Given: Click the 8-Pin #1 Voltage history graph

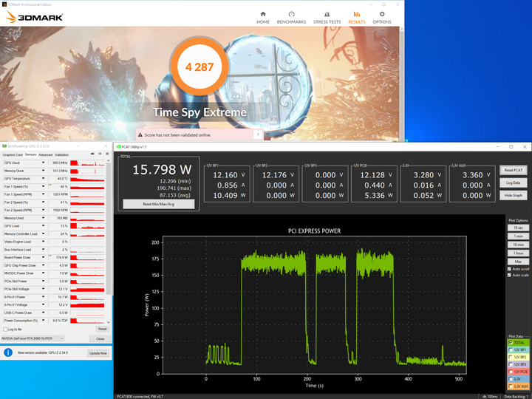Looking at the screenshot, I should point(87,304).
